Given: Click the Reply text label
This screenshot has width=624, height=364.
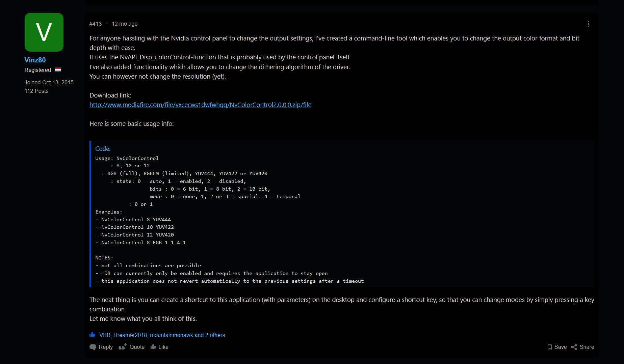Looking at the screenshot, I should [106, 347].
